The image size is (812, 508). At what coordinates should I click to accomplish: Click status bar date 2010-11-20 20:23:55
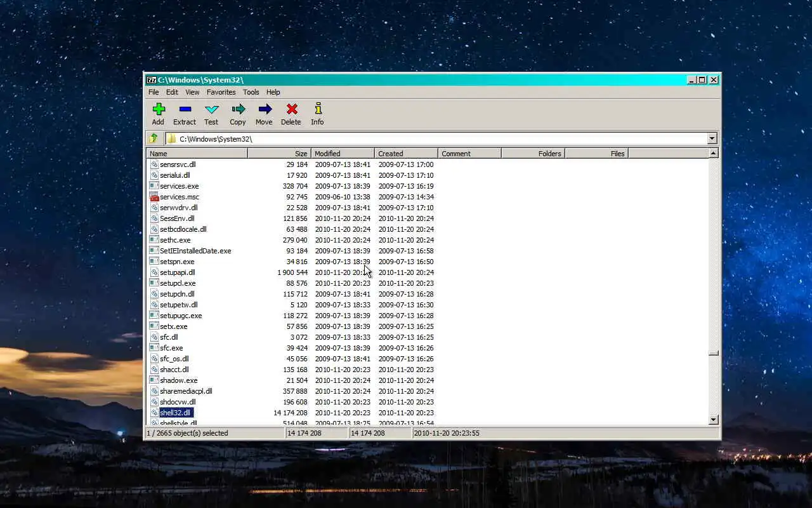click(x=447, y=433)
